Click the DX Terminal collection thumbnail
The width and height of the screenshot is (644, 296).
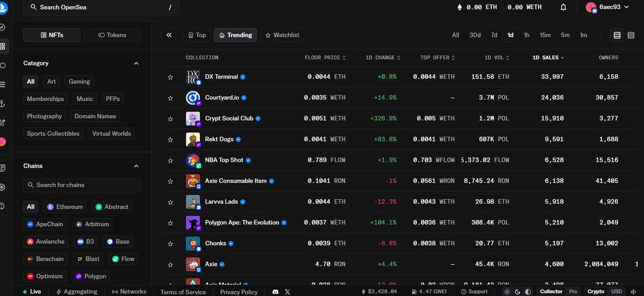click(x=193, y=77)
